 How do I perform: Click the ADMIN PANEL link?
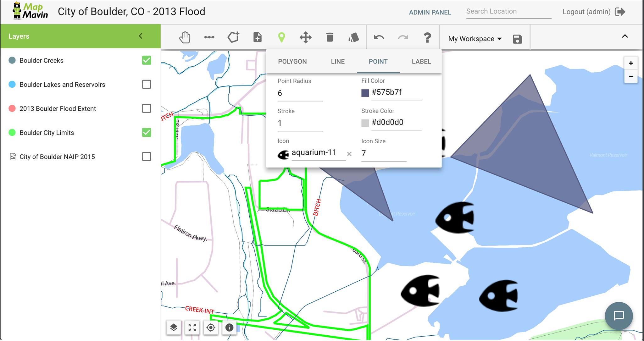coord(430,12)
